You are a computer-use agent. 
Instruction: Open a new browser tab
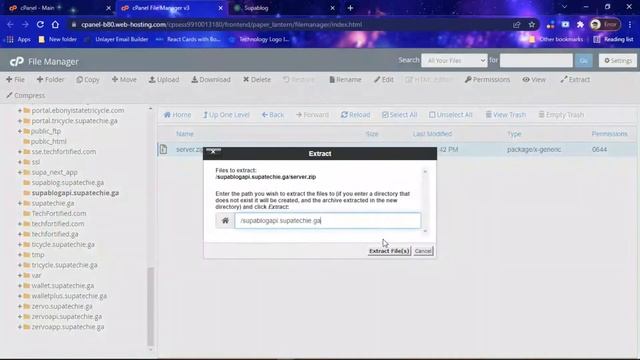(350, 8)
